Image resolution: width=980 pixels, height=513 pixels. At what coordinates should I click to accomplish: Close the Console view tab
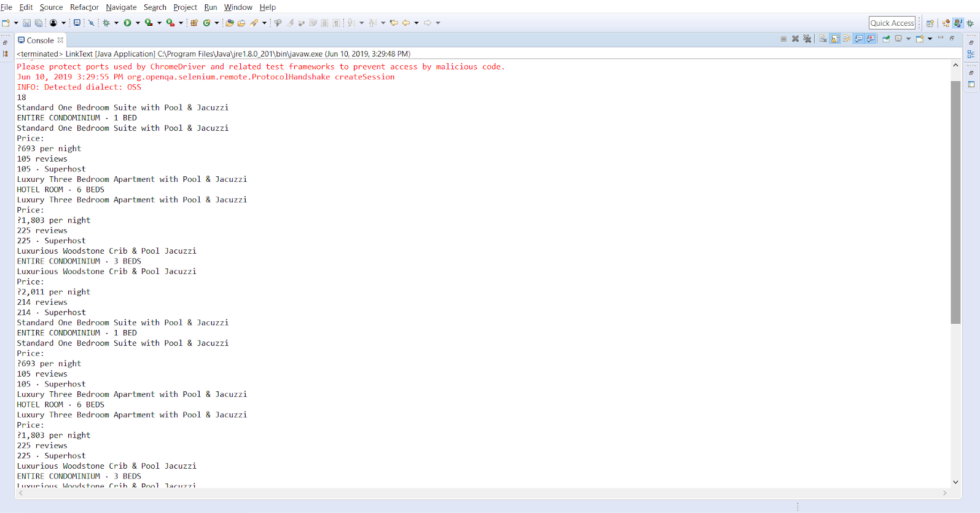60,40
